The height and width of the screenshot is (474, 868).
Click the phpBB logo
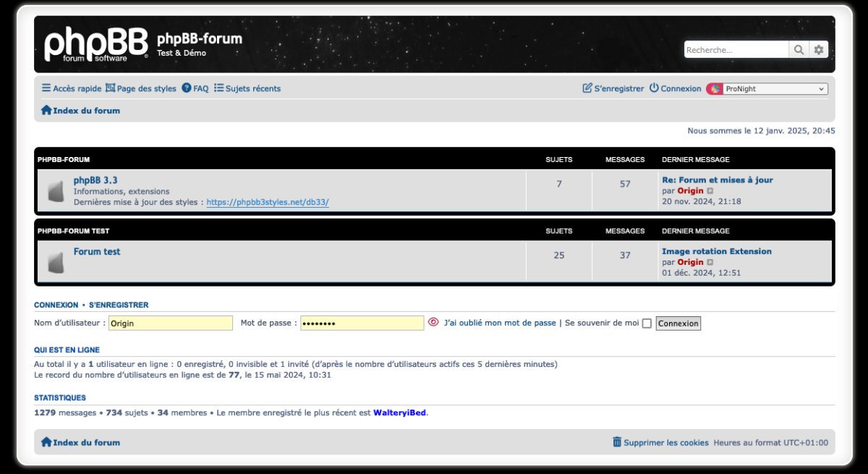coord(95,45)
